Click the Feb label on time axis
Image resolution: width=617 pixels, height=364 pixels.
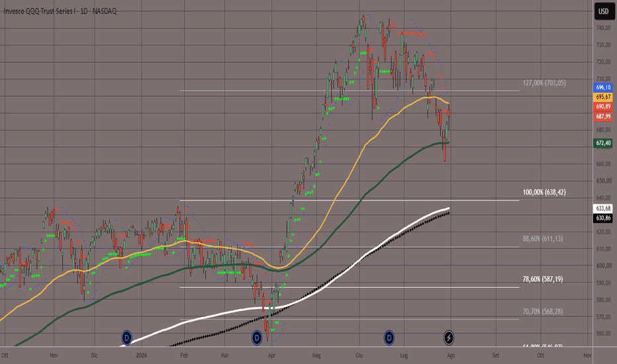pyautogui.click(x=184, y=355)
